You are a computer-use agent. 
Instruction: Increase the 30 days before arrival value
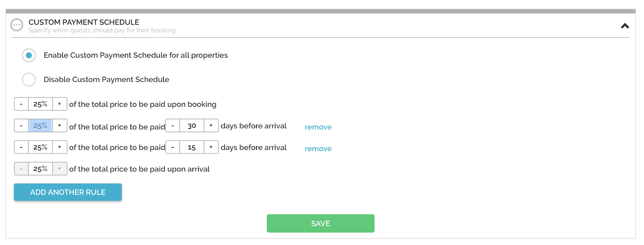[211, 126]
